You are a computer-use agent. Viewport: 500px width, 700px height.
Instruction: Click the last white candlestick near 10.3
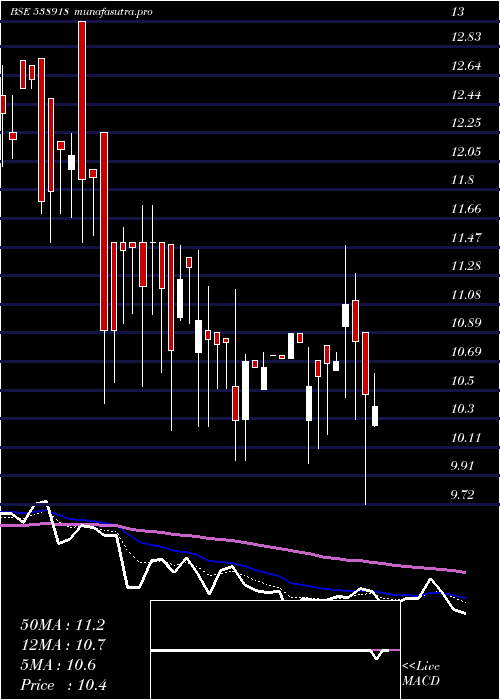(375, 416)
